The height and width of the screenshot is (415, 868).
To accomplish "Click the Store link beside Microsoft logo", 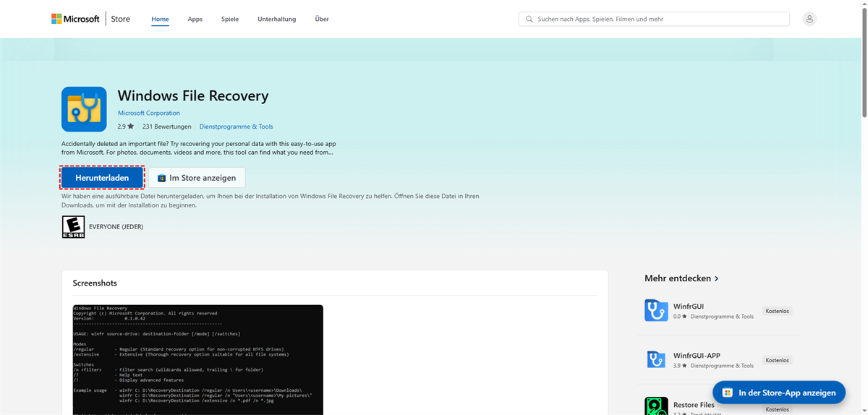I will click(x=121, y=19).
